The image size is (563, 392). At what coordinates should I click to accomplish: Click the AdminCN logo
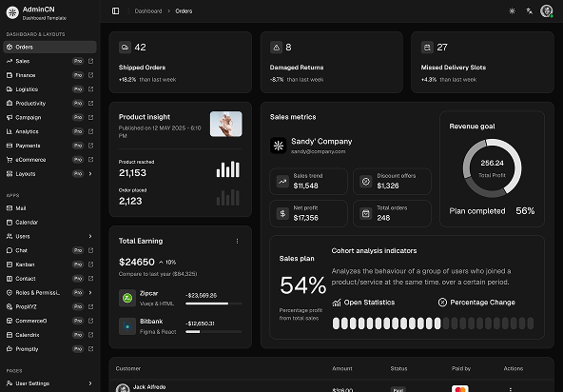click(12, 12)
